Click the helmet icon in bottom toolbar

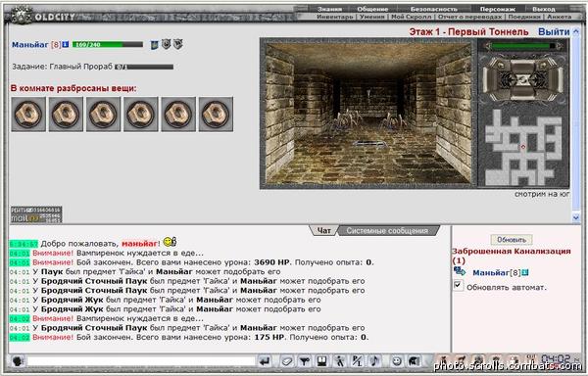pos(414,361)
